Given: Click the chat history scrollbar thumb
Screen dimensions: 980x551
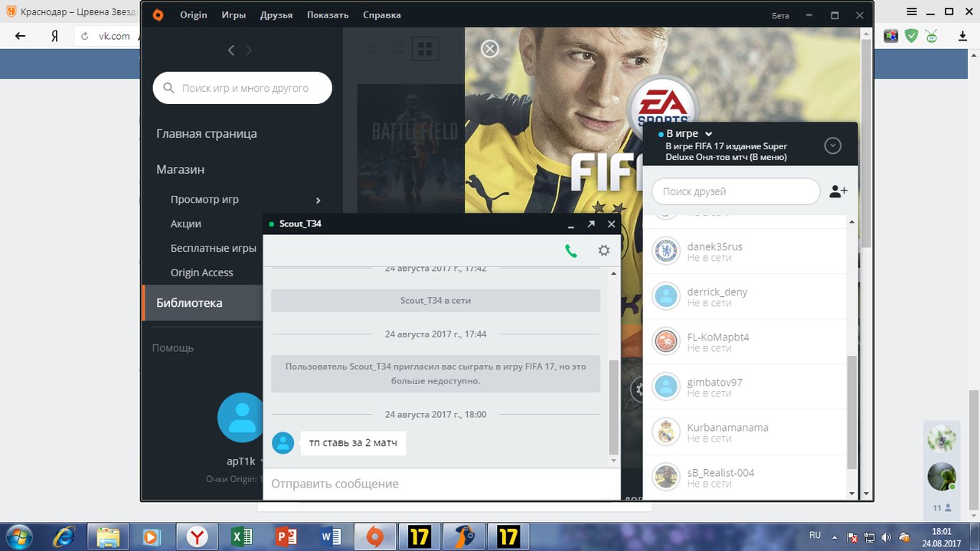Looking at the screenshot, I should tap(613, 406).
